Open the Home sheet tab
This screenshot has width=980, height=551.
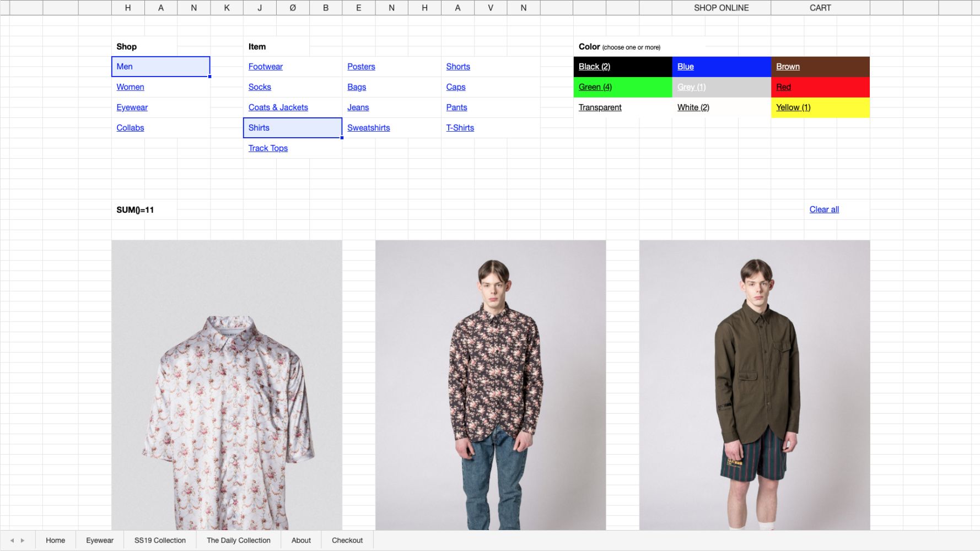[x=55, y=541]
